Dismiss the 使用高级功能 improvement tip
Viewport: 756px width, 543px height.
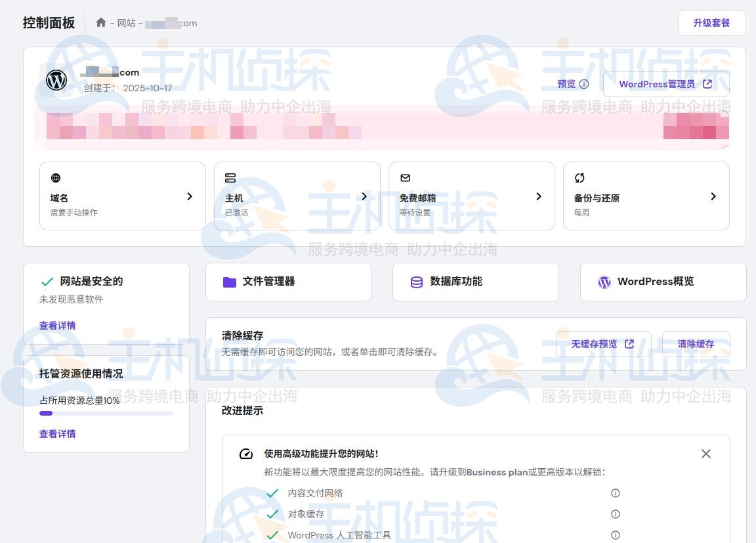[x=705, y=453]
